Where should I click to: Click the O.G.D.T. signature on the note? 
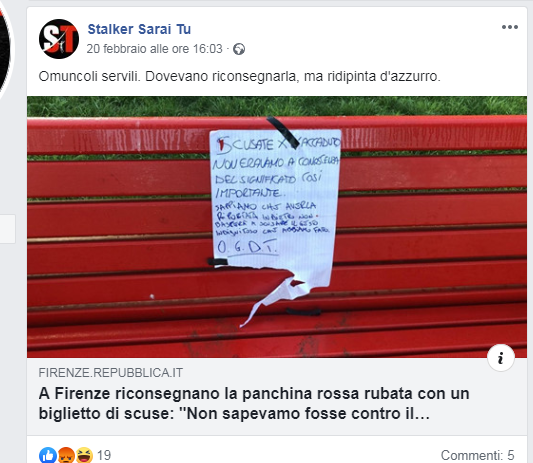[x=247, y=247]
